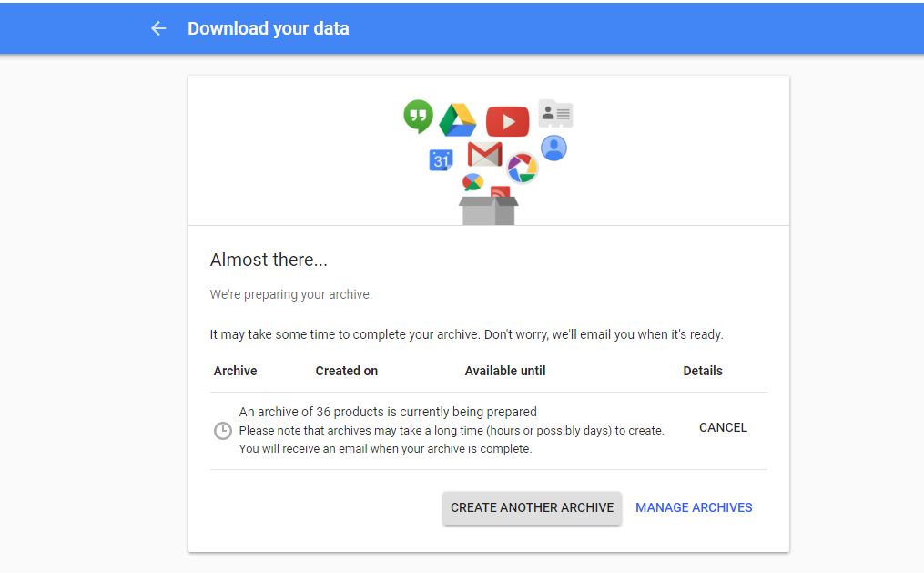The width and height of the screenshot is (924, 573).
Task: Click the Archive column header
Action: 235,371
